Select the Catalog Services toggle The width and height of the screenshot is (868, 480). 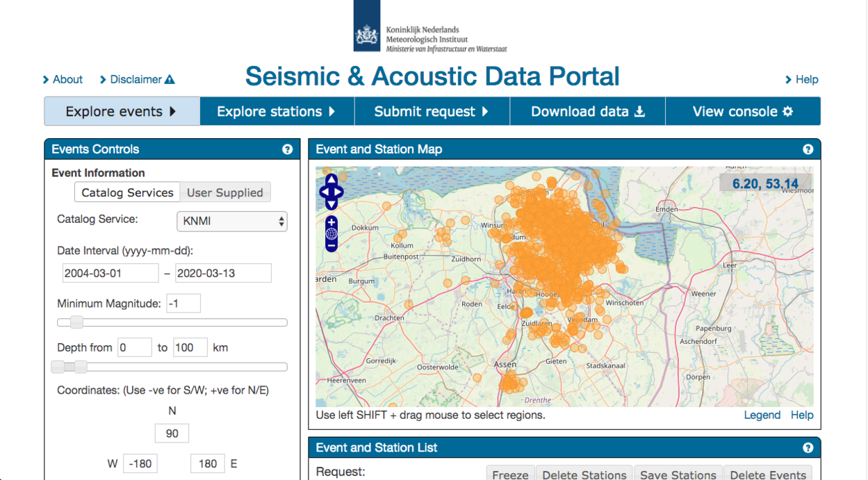tap(127, 192)
